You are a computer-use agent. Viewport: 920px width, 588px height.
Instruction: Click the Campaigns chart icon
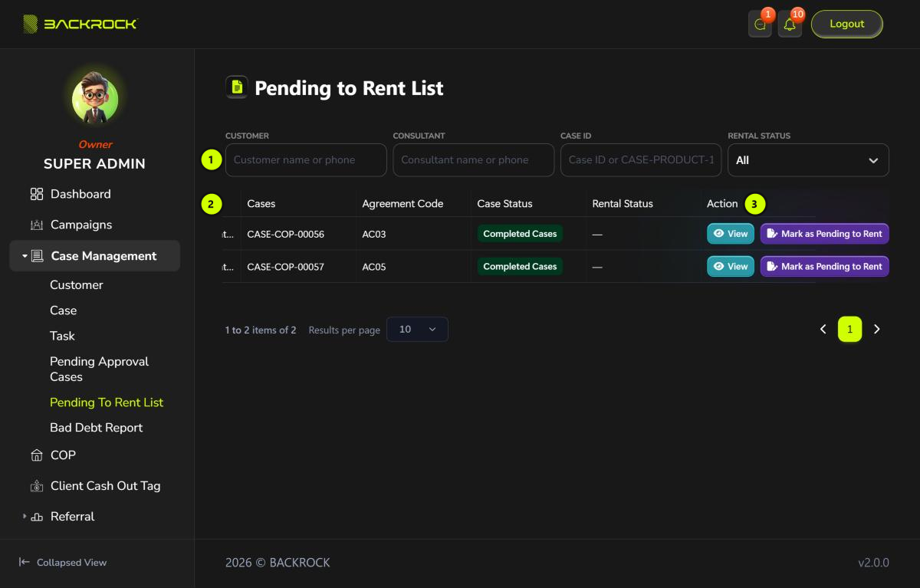pos(37,225)
